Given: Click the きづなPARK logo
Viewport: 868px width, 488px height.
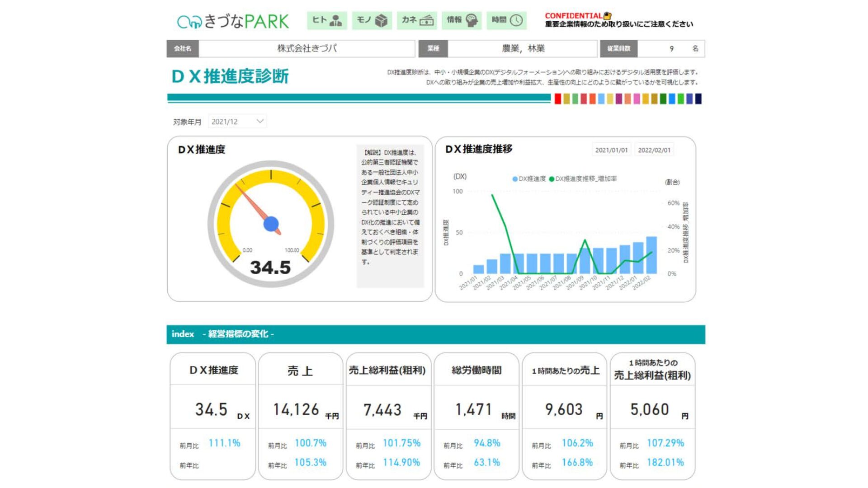Looking at the screenshot, I should [x=233, y=21].
